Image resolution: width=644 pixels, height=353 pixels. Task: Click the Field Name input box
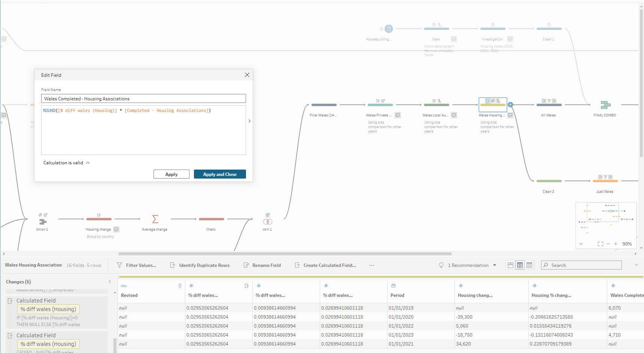pyautogui.click(x=143, y=99)
